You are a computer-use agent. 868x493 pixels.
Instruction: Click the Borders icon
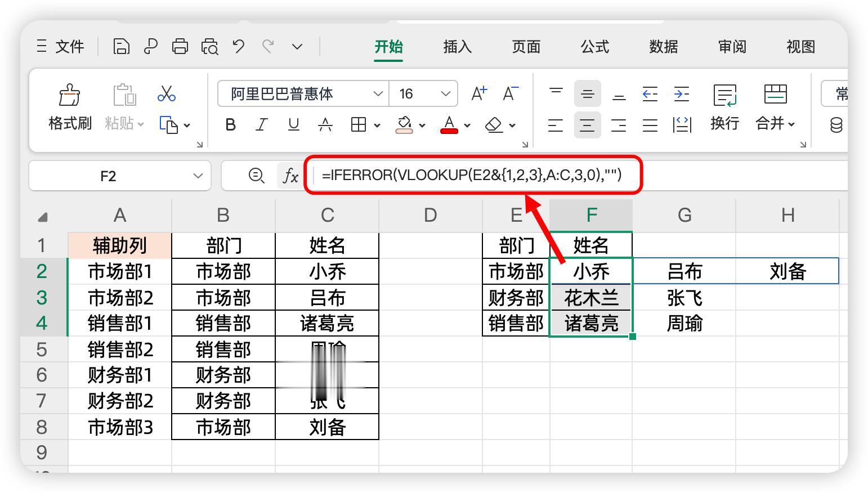click(x=359, y=124)
